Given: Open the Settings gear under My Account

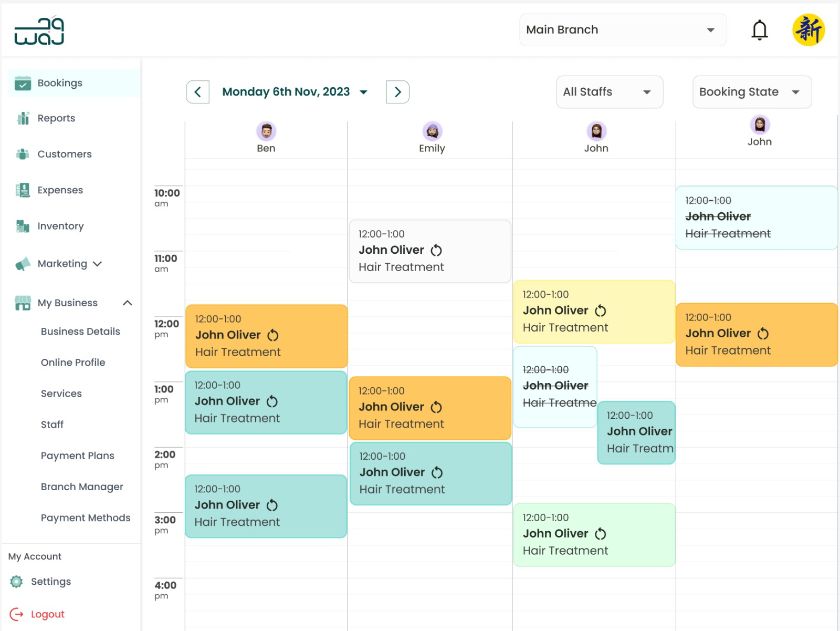Looking at the screenshot, I should pyautogui.click(x=16, y=582).
